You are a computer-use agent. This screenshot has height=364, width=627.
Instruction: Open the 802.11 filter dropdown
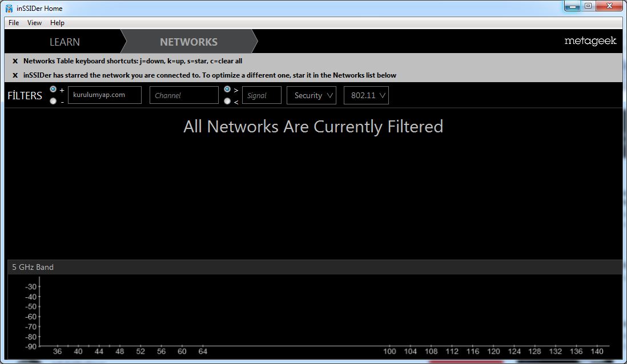(x=366, y=95)
